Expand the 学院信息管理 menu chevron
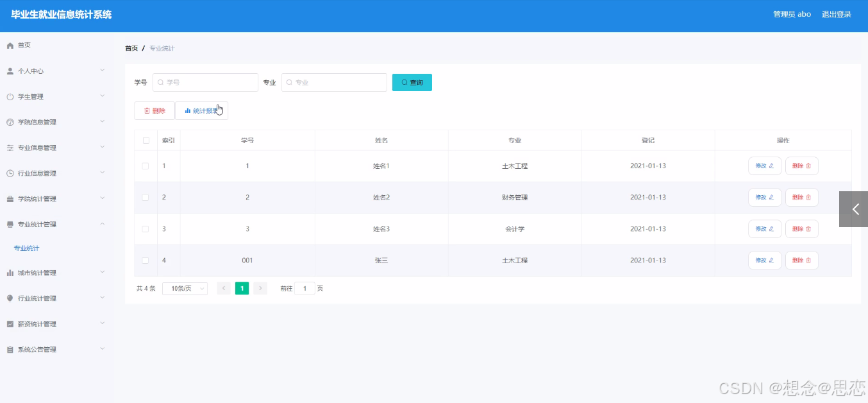 [x=103, y=121]
